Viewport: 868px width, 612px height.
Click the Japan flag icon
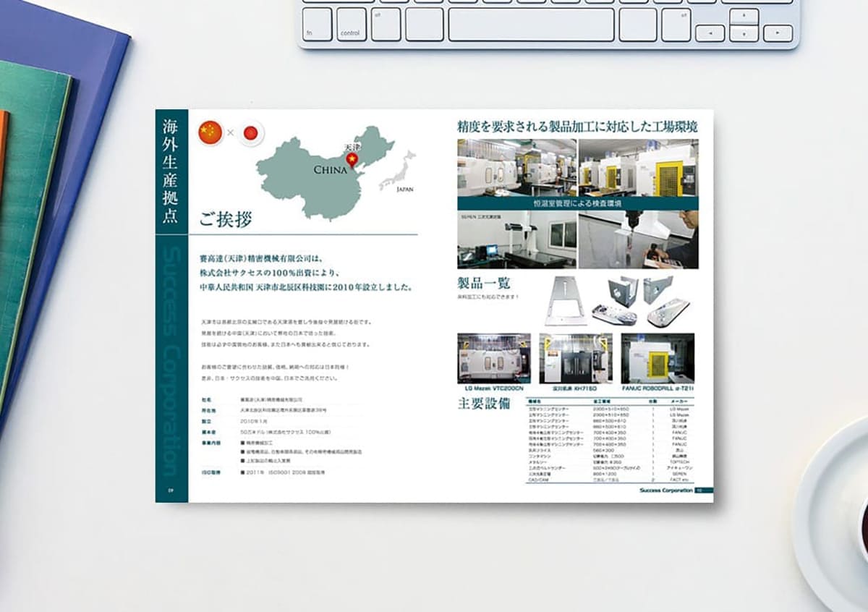point(252,133)
